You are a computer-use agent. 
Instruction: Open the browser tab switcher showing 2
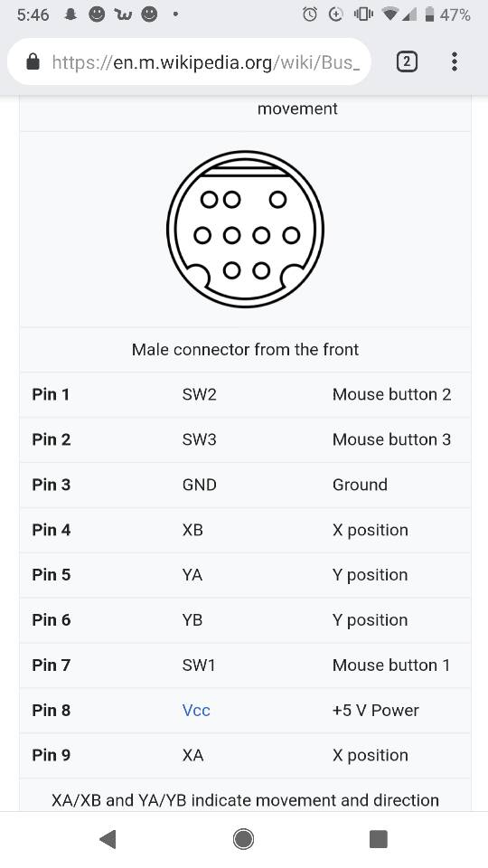407,61
